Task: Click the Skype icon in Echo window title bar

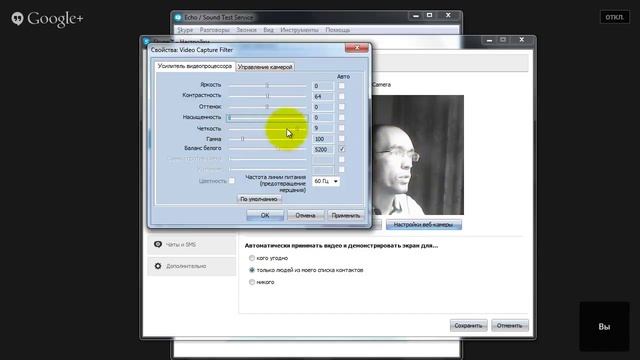Action: [178, 18]
